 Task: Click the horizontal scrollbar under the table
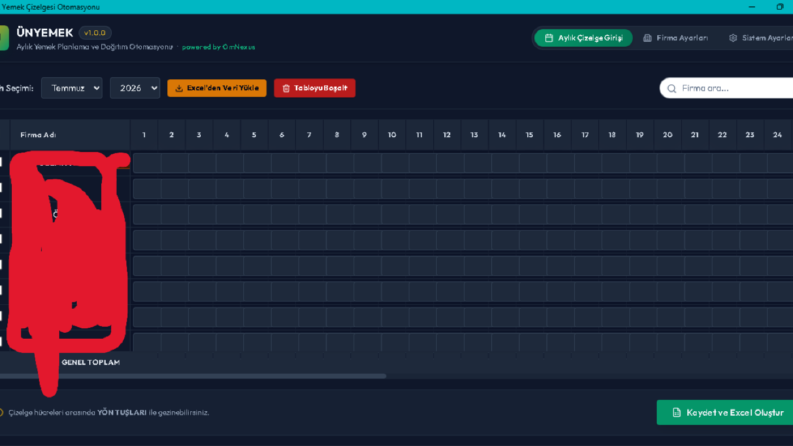tap(192, 376)
